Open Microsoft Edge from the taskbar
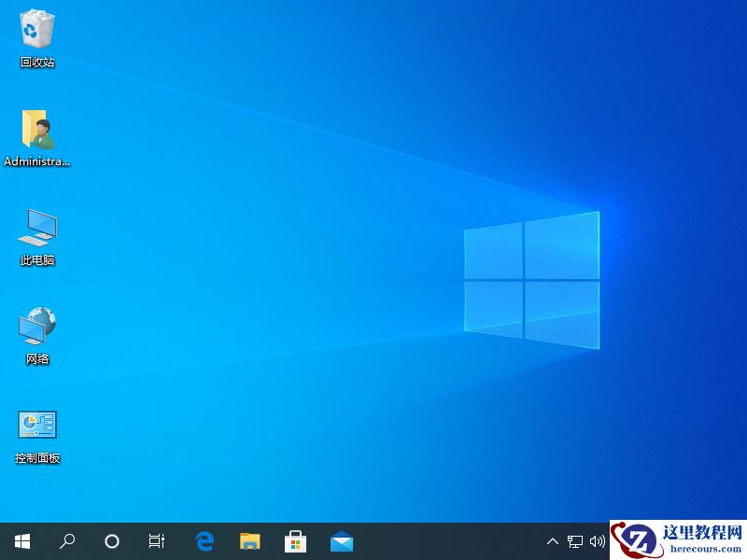747x560 pixels. [204, 541]
